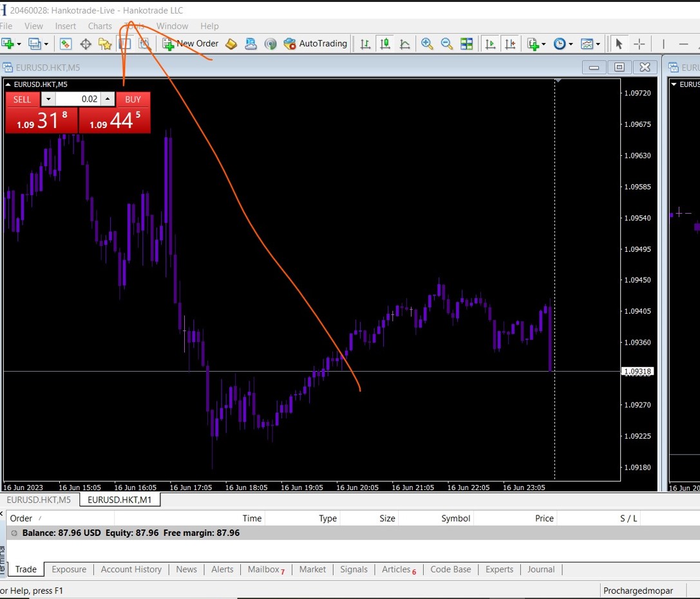
Task: Open the Journal tab
Action: coord(541,569)
